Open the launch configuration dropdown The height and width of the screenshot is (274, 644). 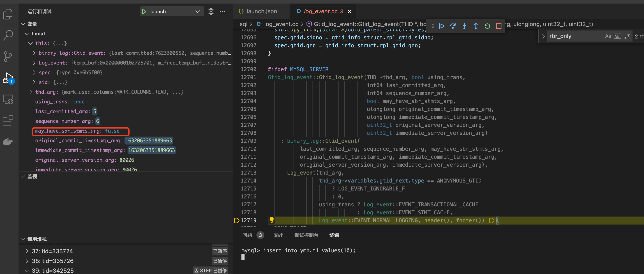tap(198, 11)
